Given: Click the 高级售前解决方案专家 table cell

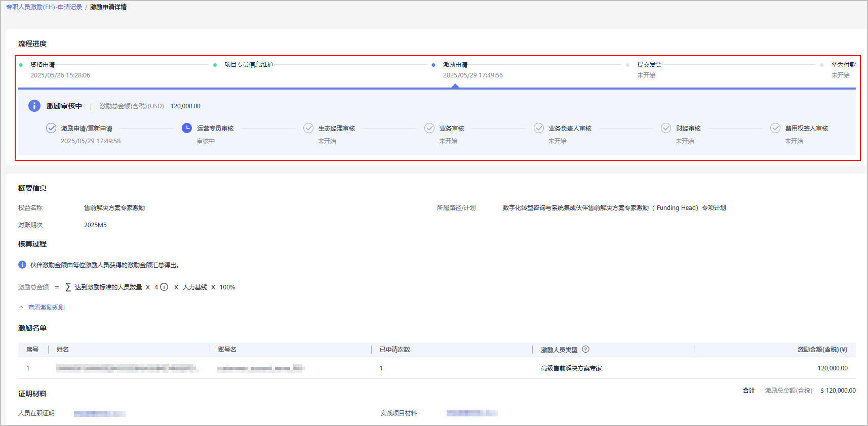Looking at the screenshot, I should click(x=571, y=368).
